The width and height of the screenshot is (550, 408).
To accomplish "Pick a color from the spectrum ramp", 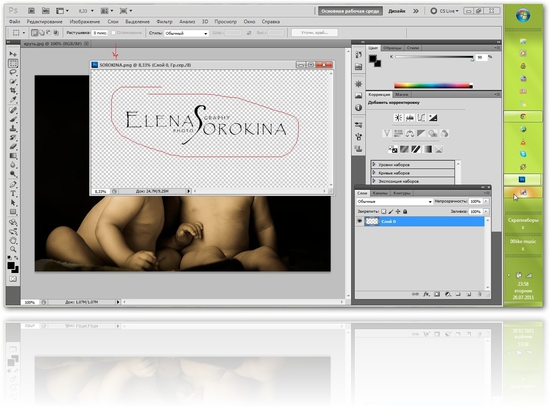I will tap(433, 85).
